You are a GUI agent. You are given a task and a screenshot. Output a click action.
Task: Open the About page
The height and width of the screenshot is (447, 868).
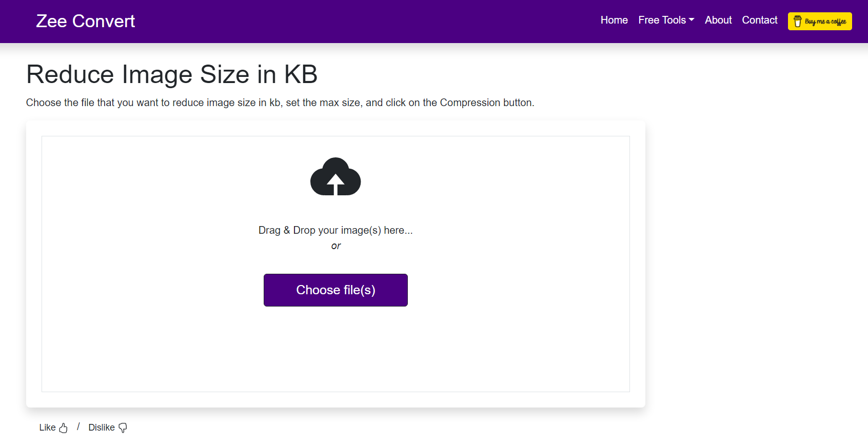[x=718, y=20]
